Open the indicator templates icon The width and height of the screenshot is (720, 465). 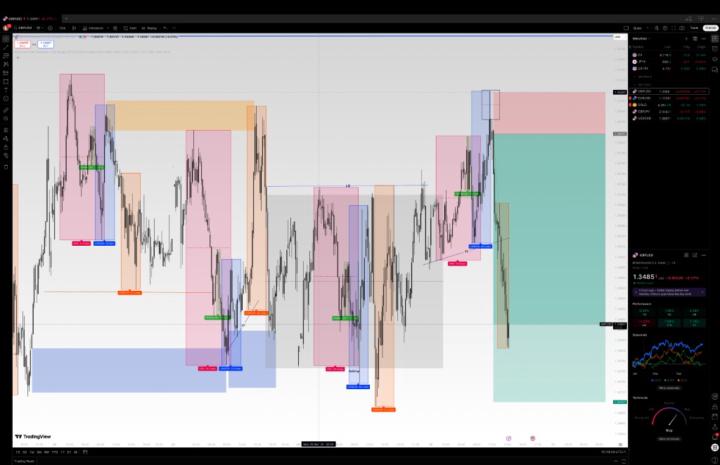point(115,28)
